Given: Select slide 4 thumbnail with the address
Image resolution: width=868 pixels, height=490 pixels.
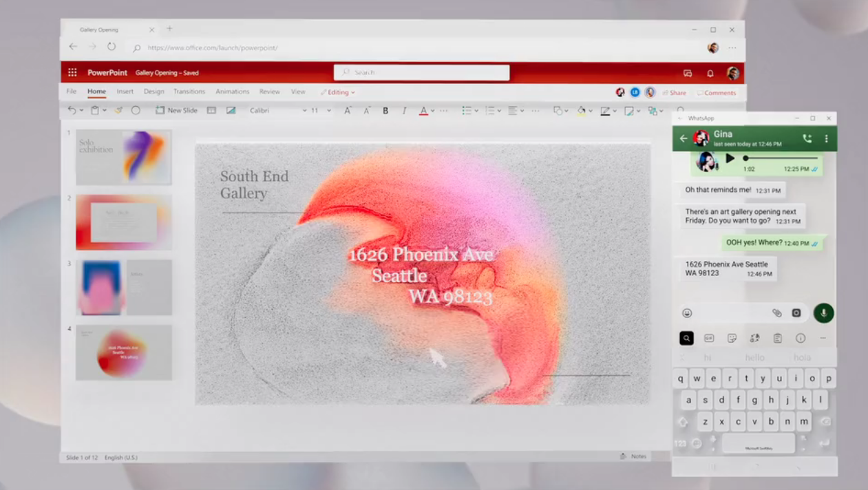Looking at the screenshot, I should (124, 352).
